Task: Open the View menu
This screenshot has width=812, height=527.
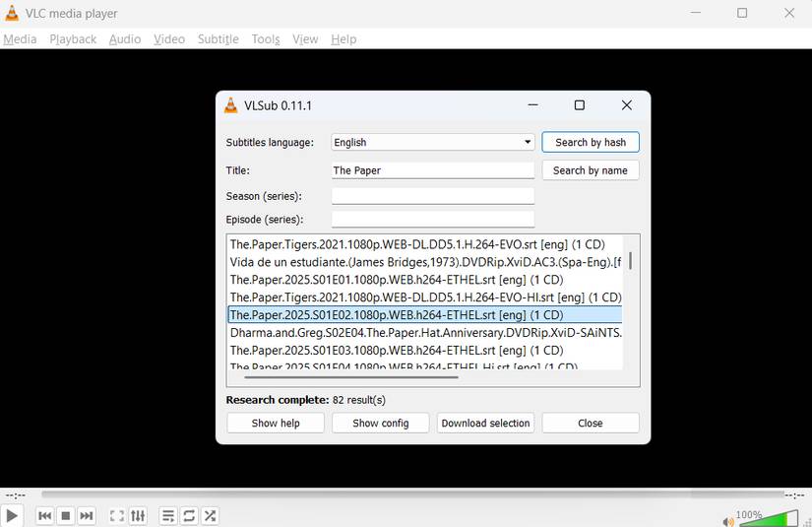Action: pos(305,39)
